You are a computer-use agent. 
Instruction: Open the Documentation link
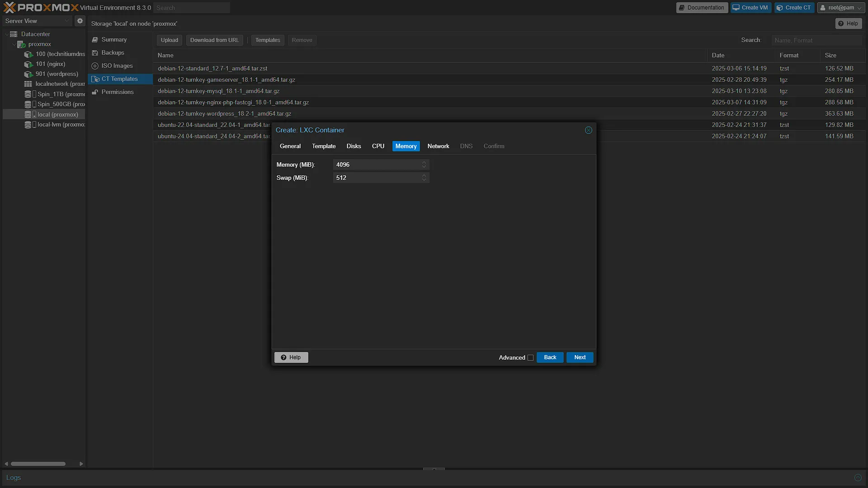pyautogui.click(x=702, y=8)
